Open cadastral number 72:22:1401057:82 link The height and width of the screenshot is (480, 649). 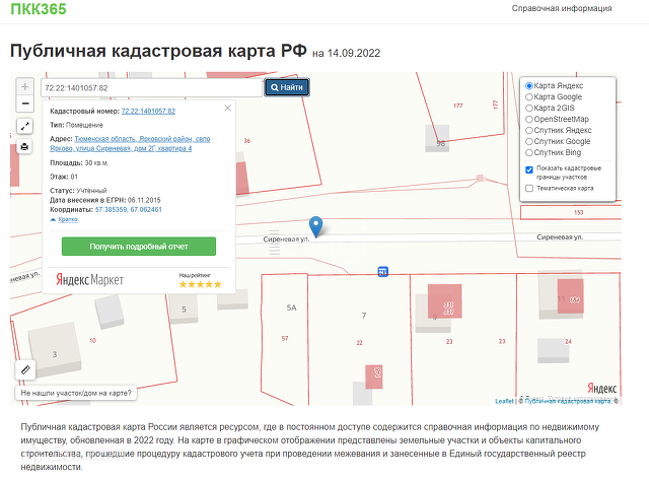point(148,111)
